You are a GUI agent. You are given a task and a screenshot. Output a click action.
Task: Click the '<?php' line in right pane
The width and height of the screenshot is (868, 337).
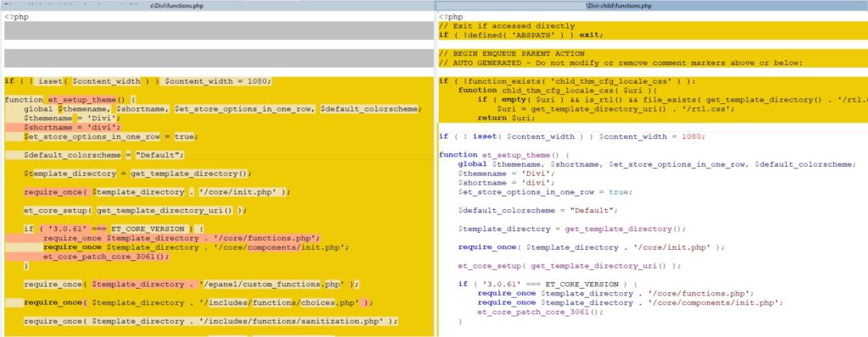[x=451, y=17]
